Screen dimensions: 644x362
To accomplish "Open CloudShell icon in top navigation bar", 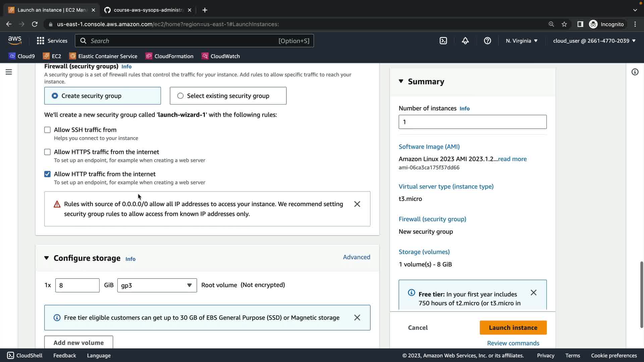I will [443, 41].
